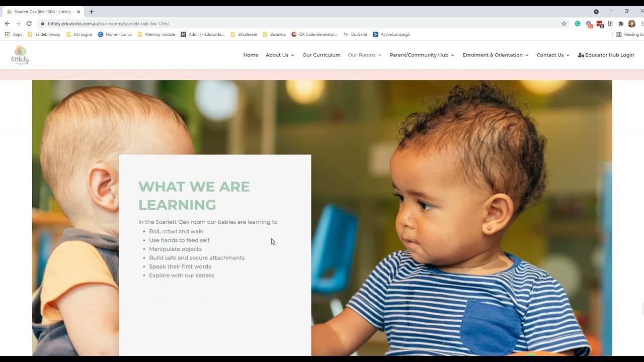644x362 pixels.
Task: Open the aXcelerate bookmark folder
Action: click(244, 34)
